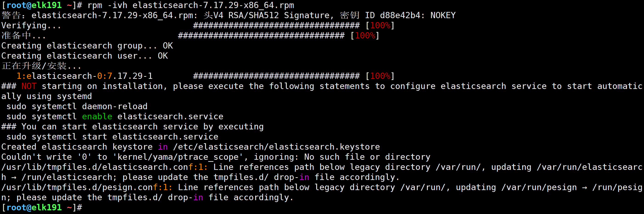Click "sudo systemctl start elasticsearch.service" line
The image size is (644, 214).
112,137
